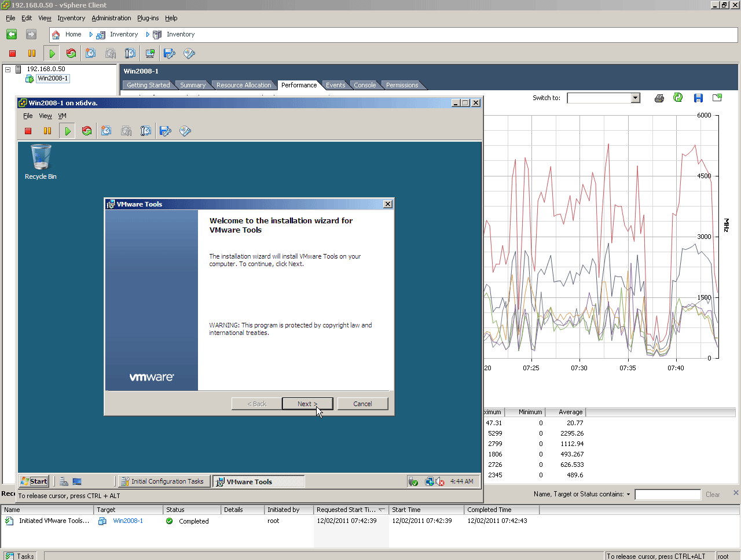This screenshot has width=741, height=560.
Task: Click the guest Start button
Action: [35, 481]
